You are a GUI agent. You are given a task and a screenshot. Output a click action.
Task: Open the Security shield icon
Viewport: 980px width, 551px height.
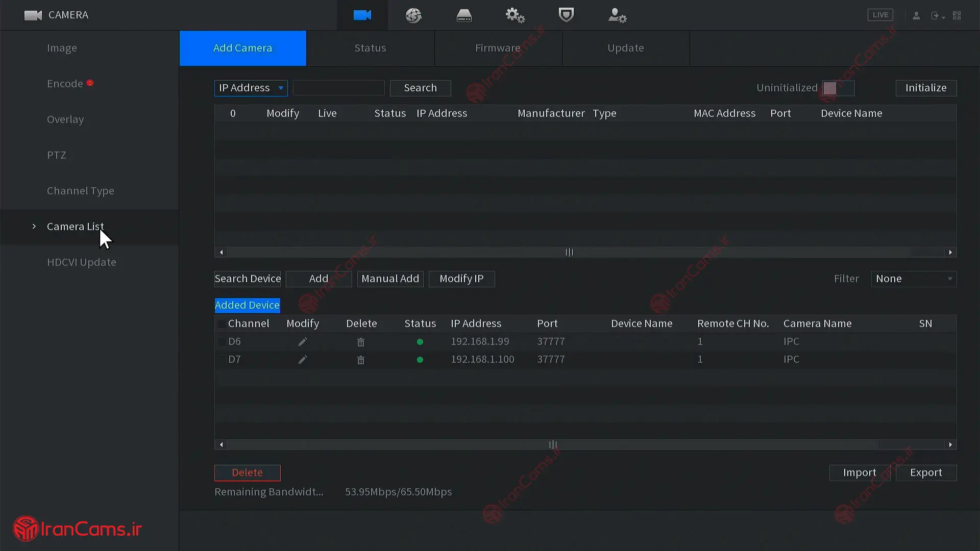click(566, 15)
